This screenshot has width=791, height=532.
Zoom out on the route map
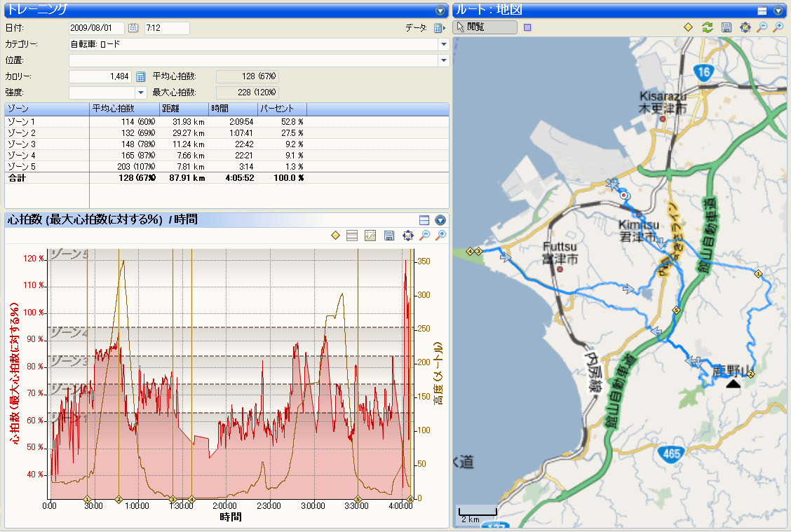point(762,27)
